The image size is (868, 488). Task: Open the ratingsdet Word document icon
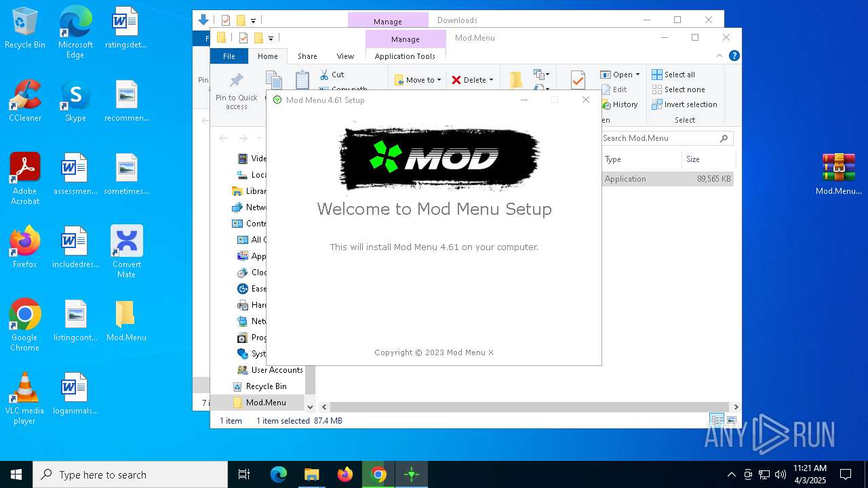tap(125, 28)
